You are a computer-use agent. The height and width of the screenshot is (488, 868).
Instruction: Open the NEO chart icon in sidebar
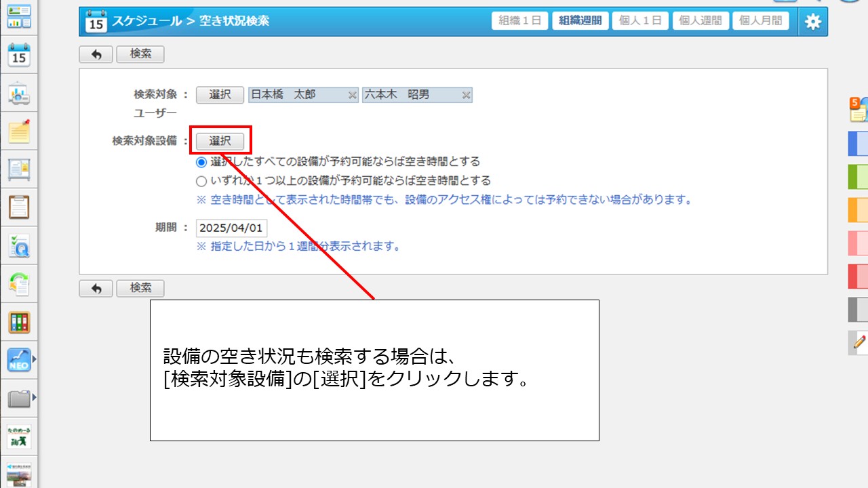[x=19, y=361]
